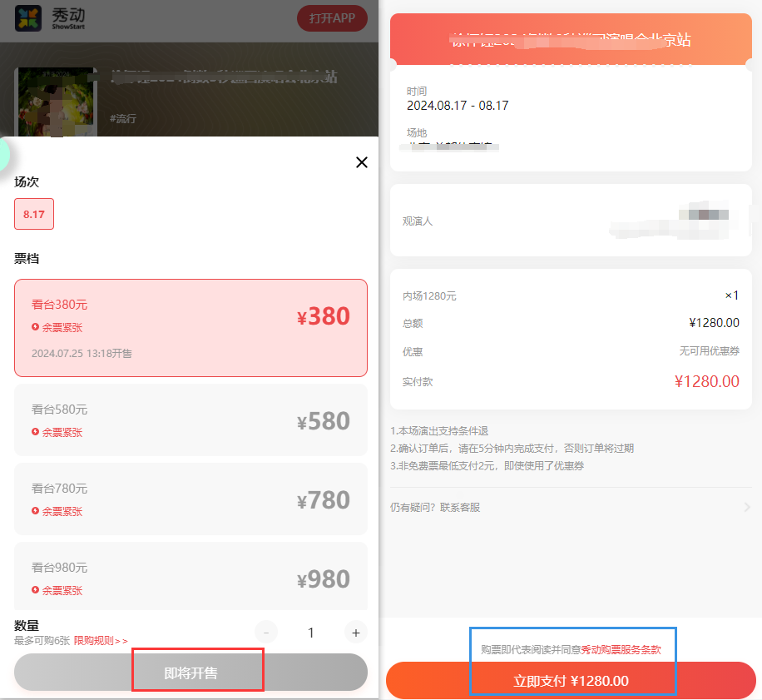Image resolution: width=762 pixels, height=700 pixels.
Task: Click the concert poster thumbnail
Action: pyautogui.click(x=56, y=102)
